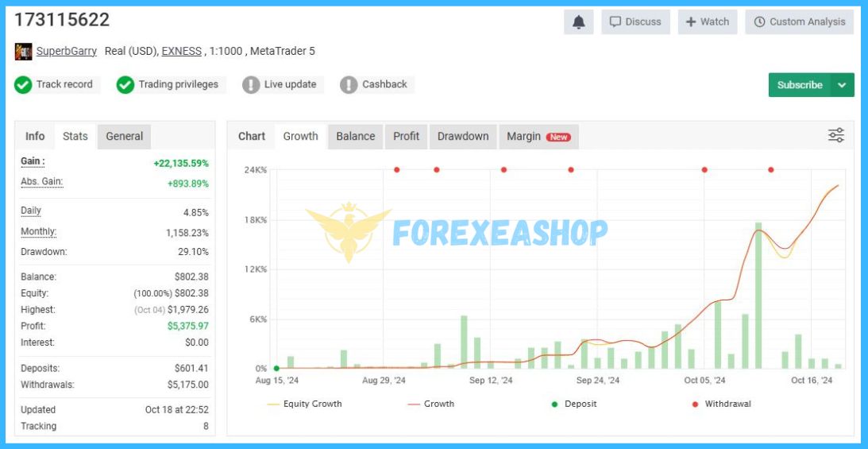Expand the Subscribe dropdown arrow
Viewport: 868px width, 449px height.
842,85
